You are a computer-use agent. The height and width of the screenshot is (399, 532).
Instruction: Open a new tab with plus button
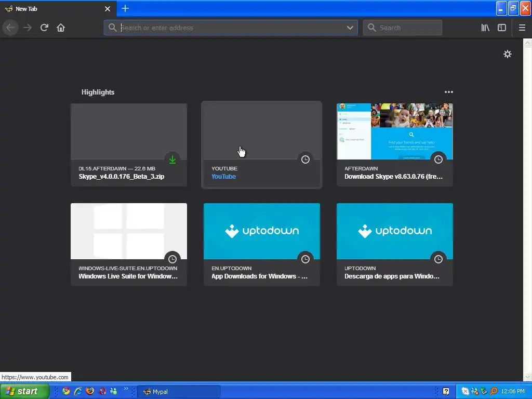coord(125,8)
